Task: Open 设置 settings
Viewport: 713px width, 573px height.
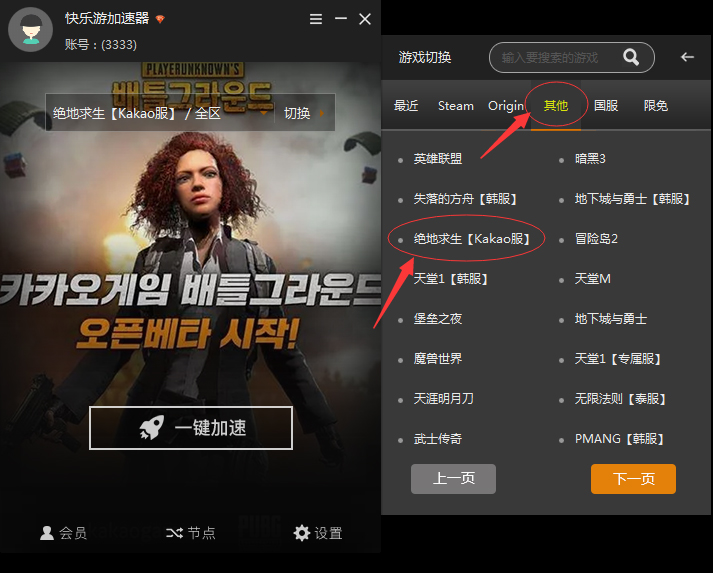Action: click(318, 533)
